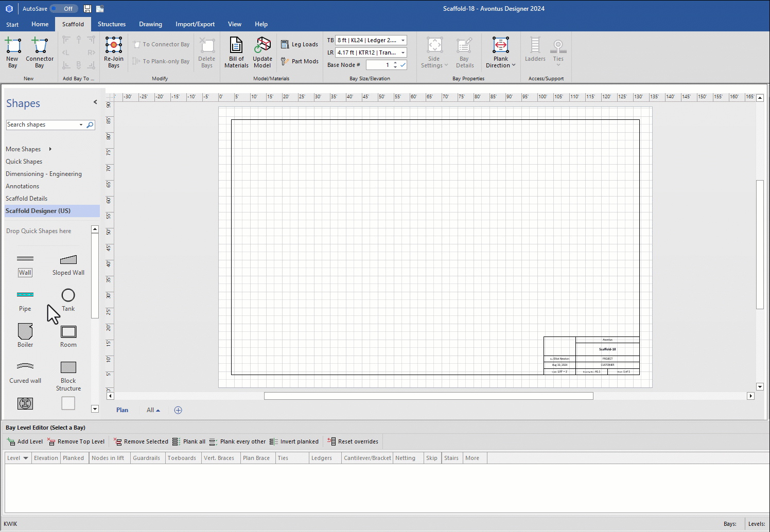Viewport: 770px width, 532px height.
Task: Open the TB ledger size dropdown
Action: [x=403, y=40]
